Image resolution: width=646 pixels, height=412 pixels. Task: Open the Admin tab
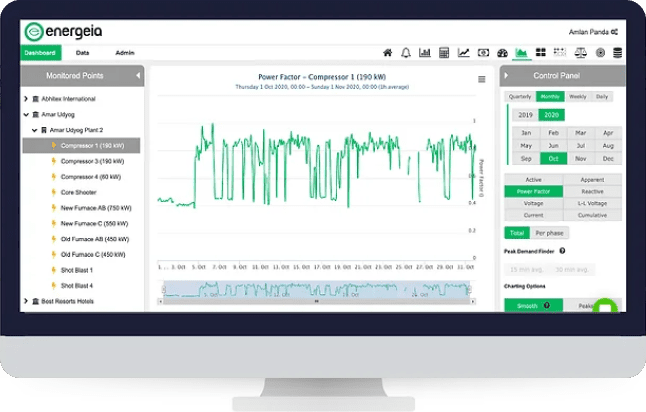pyautogui.click(x=125, y=52)
